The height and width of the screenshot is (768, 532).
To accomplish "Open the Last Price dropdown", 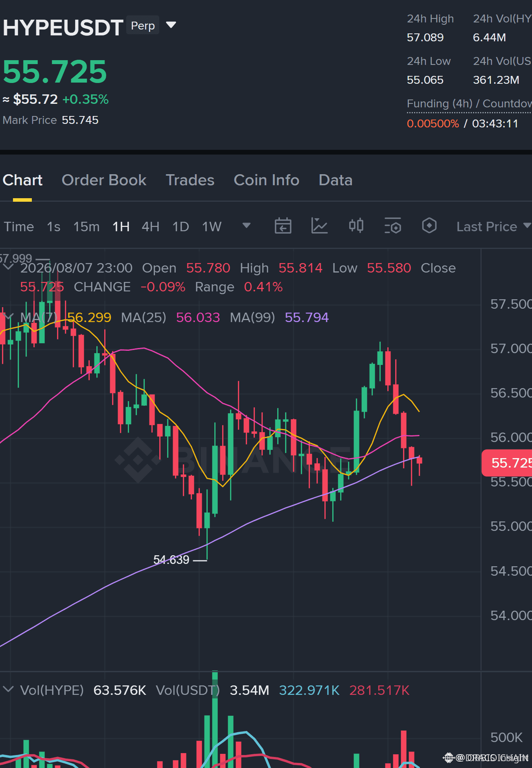I will [493, 227].
